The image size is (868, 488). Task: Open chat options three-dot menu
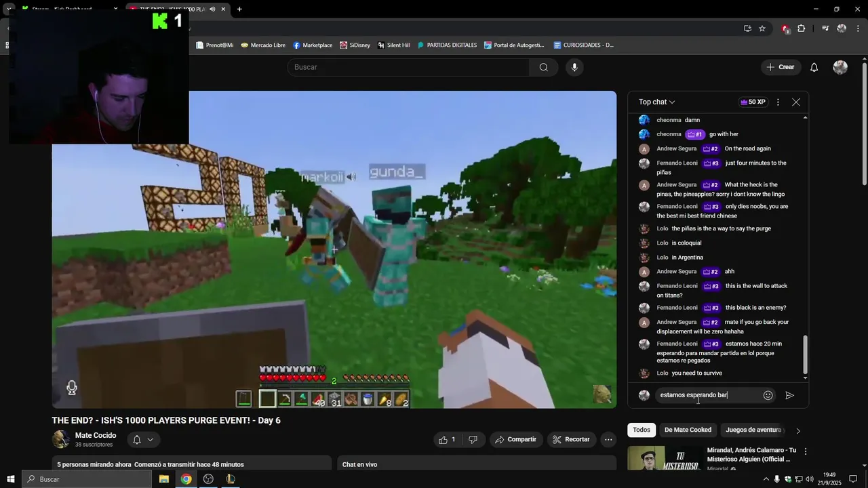778,102
